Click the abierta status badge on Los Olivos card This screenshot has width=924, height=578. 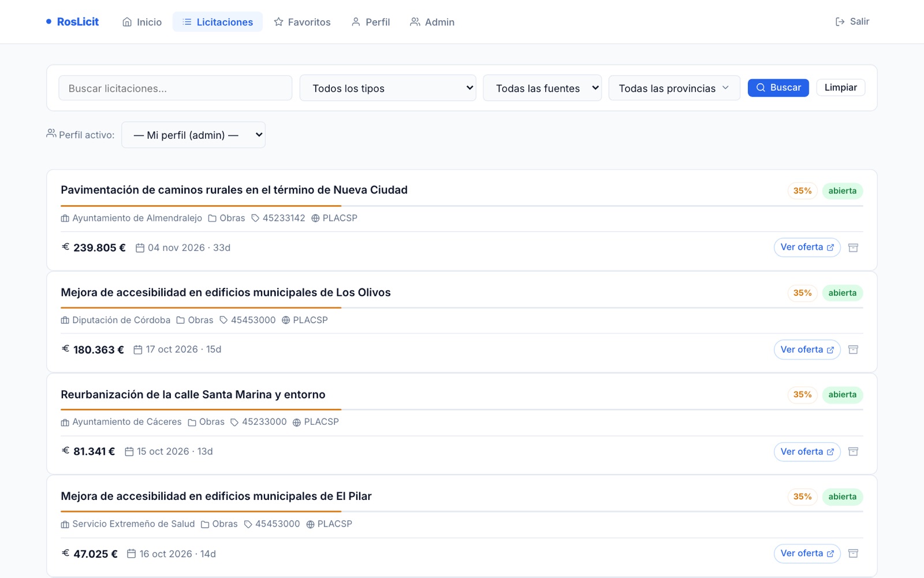843,293
